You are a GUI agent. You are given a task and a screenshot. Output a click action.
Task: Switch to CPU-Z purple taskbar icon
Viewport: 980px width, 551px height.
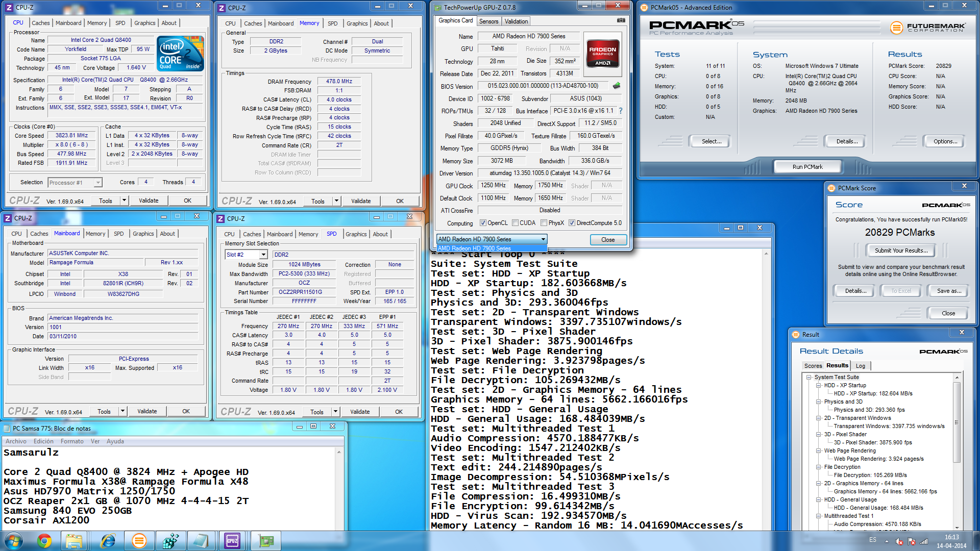pos(232,541)
